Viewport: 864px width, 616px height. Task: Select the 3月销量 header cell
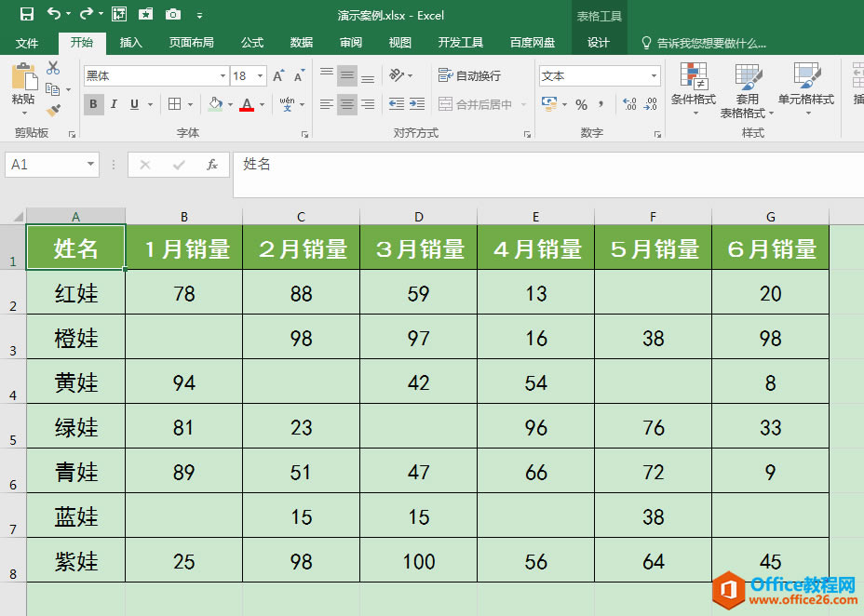419,248
